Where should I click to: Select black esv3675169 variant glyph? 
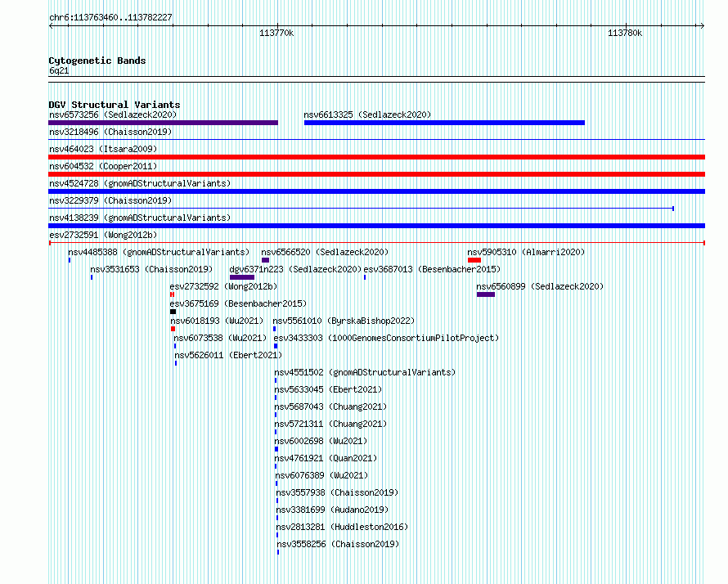[173, 312]
